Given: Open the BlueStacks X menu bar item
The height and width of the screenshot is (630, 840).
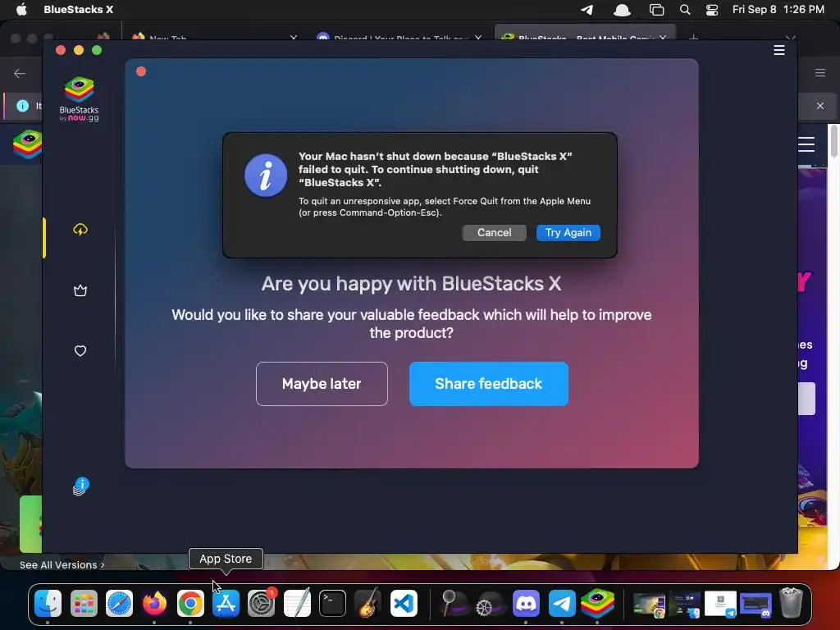Looking at the screenshot, I should (78, 9).
